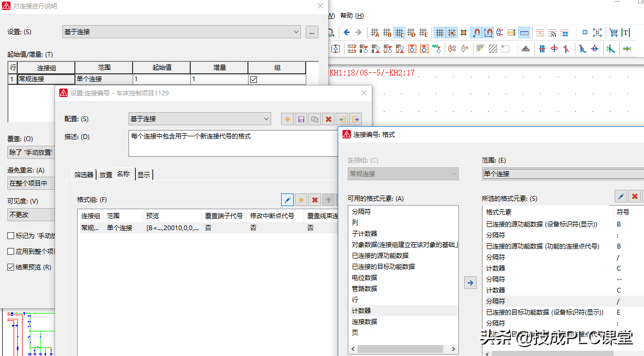Click the blue arrow to add format element
The image size is (644, 356).
(x=470, y=283)
